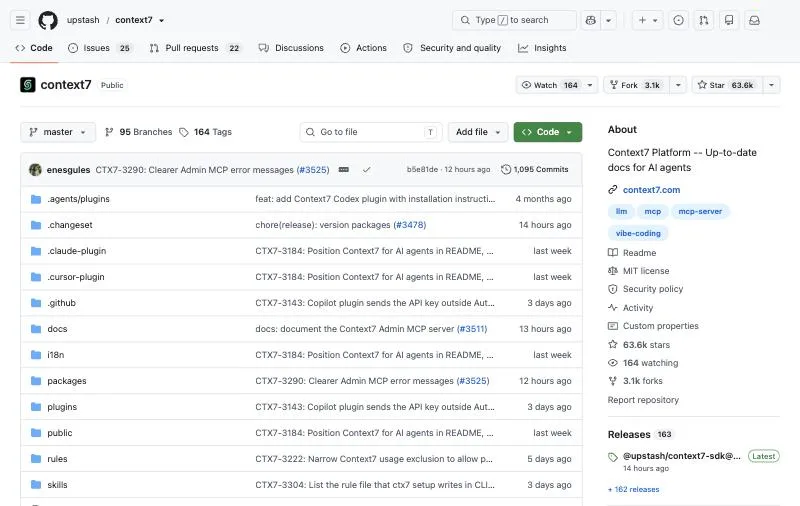This screenshot has width=800, height=506.
Task: Switch to the Pull requests tab
Action: (x=195, y=48)
